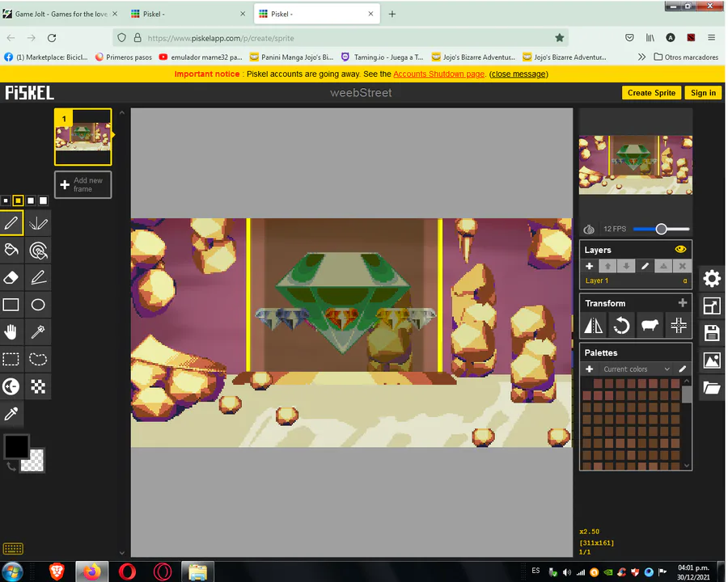The height and width of the screenshot is (582, 728).
Task: Select the Rectangle selection tool
Action: coord(11,359)
